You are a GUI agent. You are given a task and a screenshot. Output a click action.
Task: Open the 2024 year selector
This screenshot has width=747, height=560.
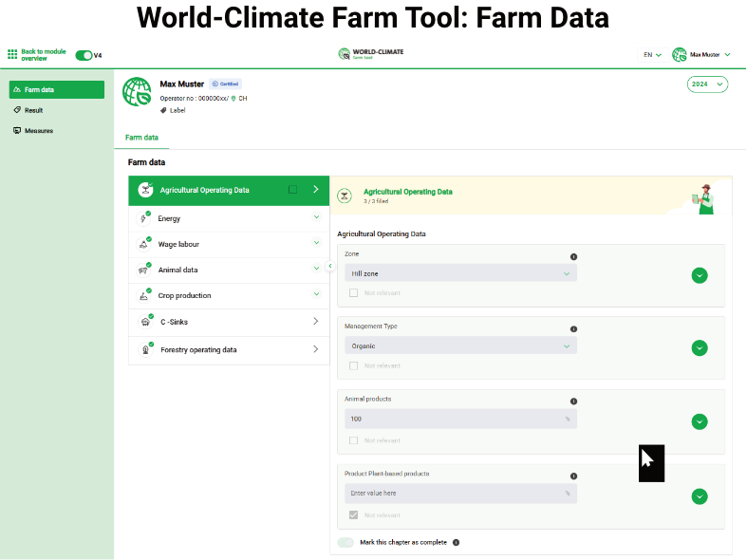[707, 84]
